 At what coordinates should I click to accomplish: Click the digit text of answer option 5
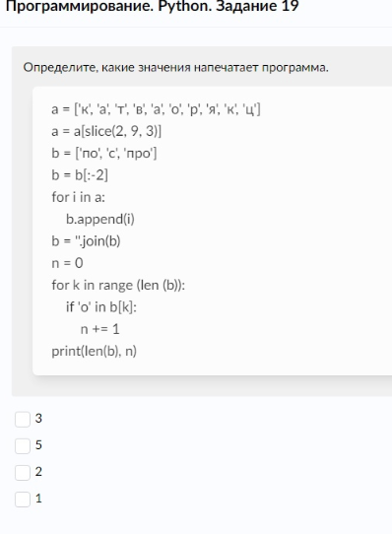click(38, 445)
